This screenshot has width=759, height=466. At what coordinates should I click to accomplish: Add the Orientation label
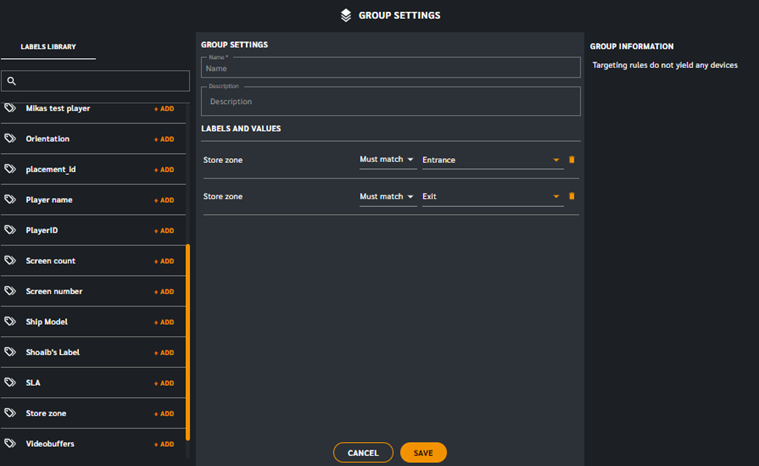click(164, 139)
